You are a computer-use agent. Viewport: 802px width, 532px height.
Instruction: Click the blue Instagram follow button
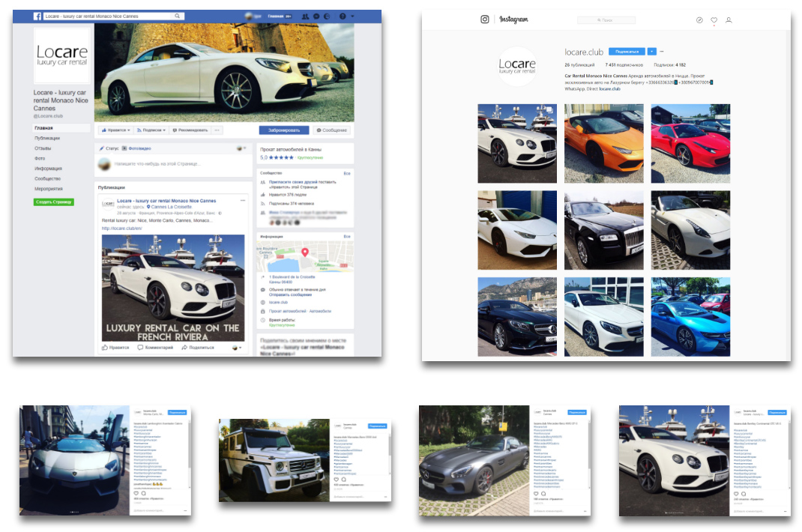click(627, 52)
